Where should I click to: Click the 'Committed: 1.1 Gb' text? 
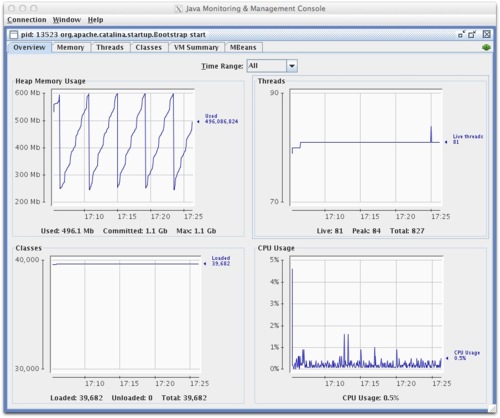pos(135,231)
